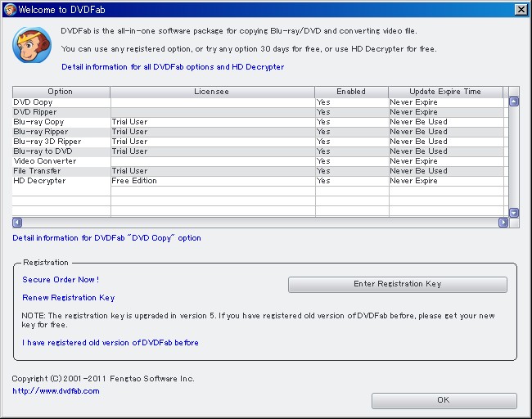Click the horizontal scrollbar track of table

[260, 223]
